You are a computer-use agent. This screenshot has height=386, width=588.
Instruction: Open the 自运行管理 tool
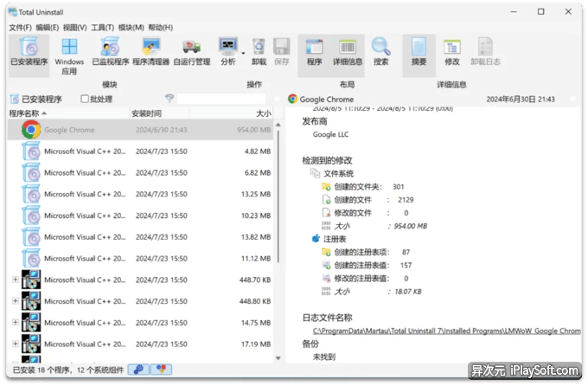click(x=192, y=52)
